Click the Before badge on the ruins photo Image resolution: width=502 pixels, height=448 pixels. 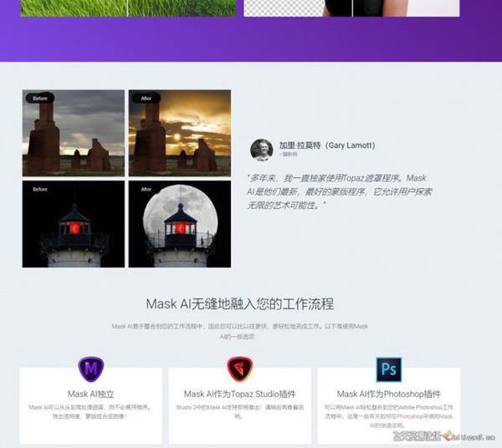click(39, 98)
